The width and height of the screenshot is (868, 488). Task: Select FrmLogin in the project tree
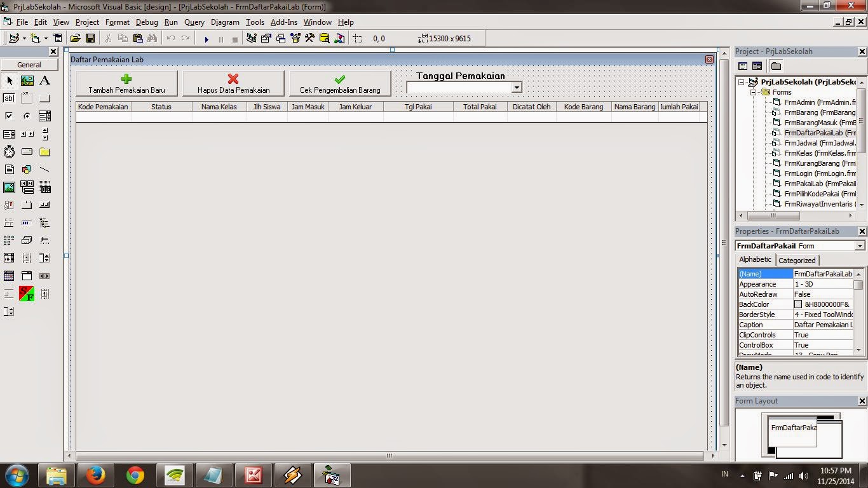point(820,173)
